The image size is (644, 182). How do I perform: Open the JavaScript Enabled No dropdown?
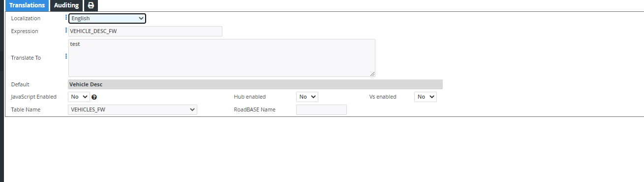(x=79, y=97)
